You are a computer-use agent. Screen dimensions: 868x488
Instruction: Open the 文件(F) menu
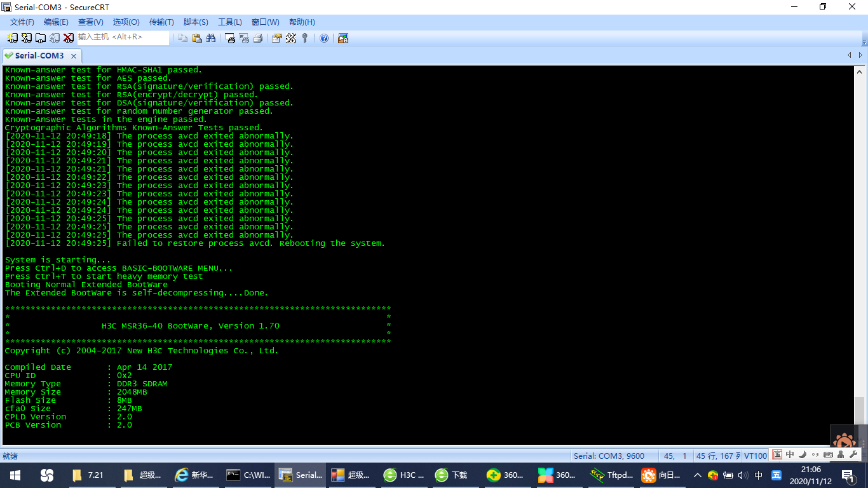click(x=22, y=22)
